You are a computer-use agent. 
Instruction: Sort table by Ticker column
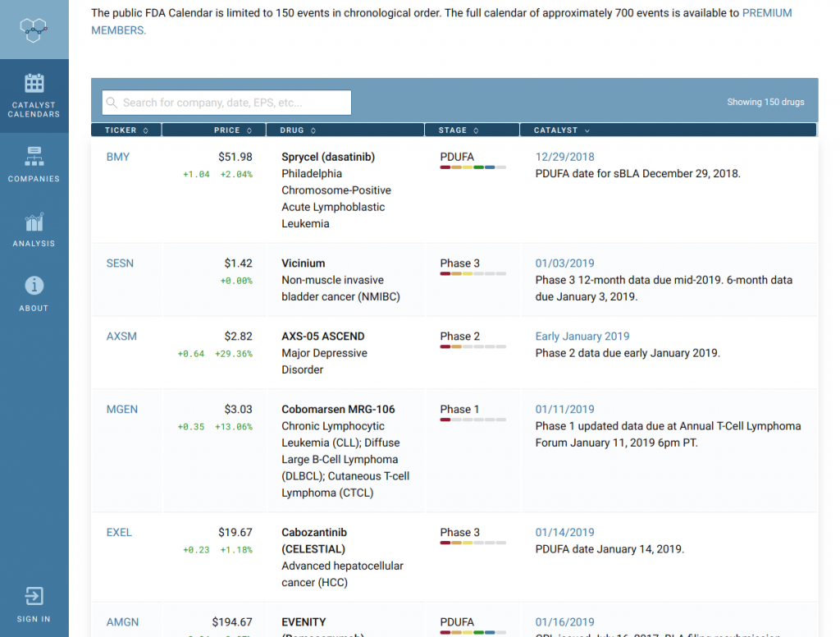pyautogui.click(x=126, y=131)
